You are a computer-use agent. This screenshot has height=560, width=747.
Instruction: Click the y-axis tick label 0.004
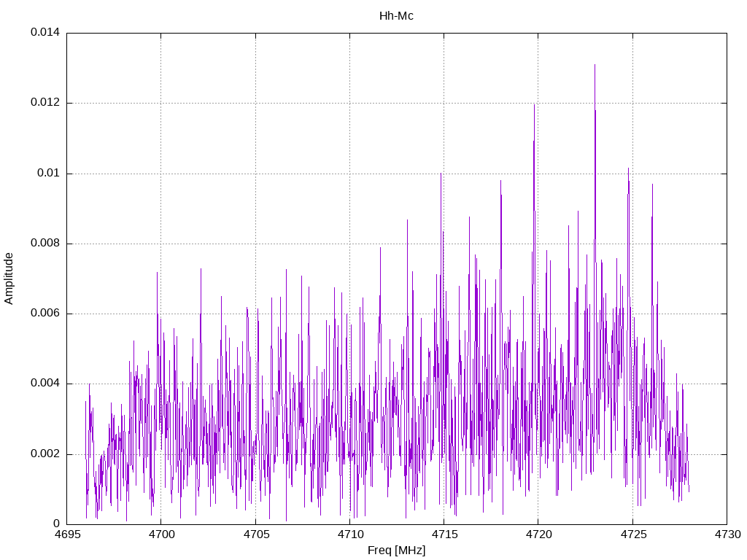pos(45,384)
